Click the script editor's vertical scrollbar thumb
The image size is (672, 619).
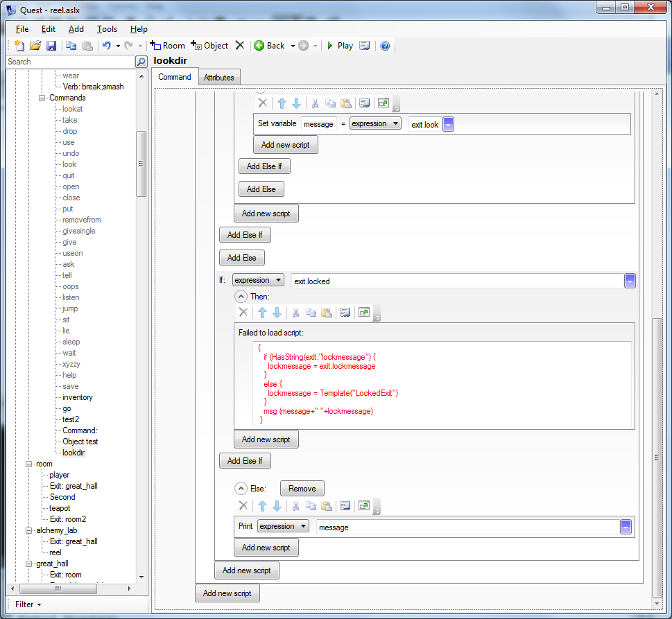pyautogui.click(x=657, y=457)
